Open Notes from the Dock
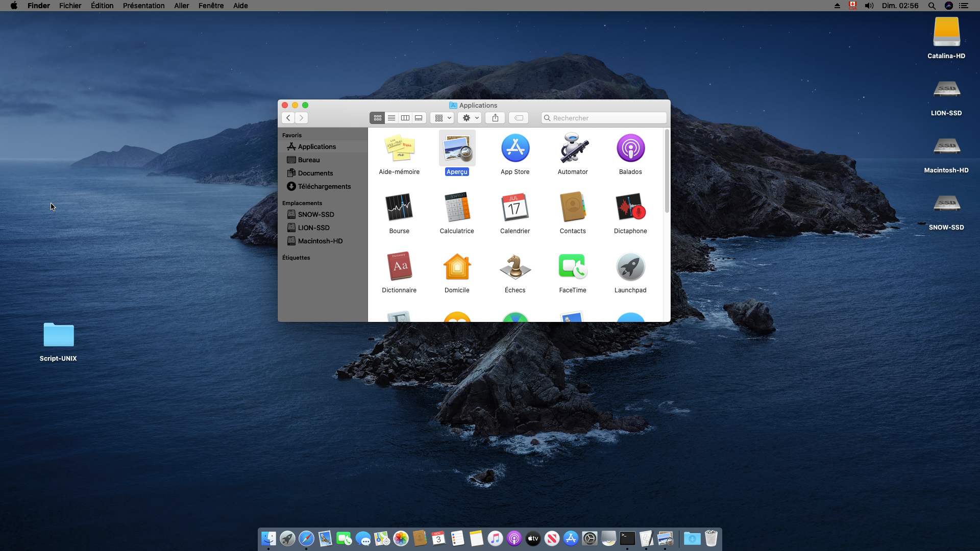 476,538
